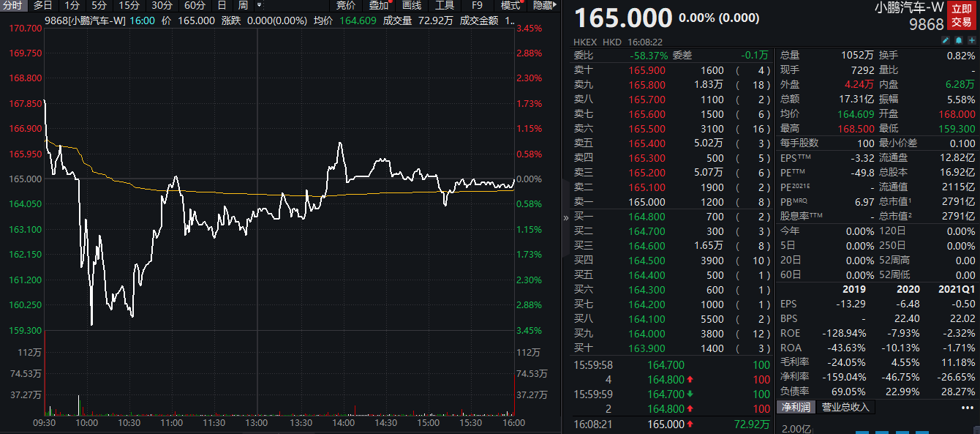Screen dimensions: 980x434
Task: Set a price alert with bell icon
Action: pos(958,40)
